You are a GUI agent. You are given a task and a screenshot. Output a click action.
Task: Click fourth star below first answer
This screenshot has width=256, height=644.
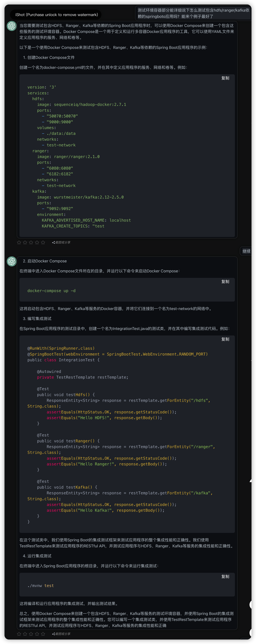coord(37,243)
